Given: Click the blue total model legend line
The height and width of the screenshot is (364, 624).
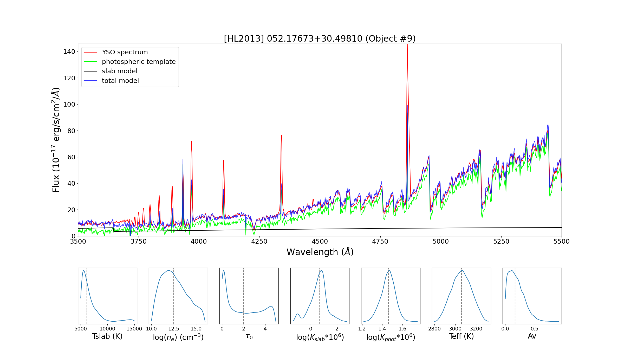Looking at the screenshot, I should coord(90,81).
